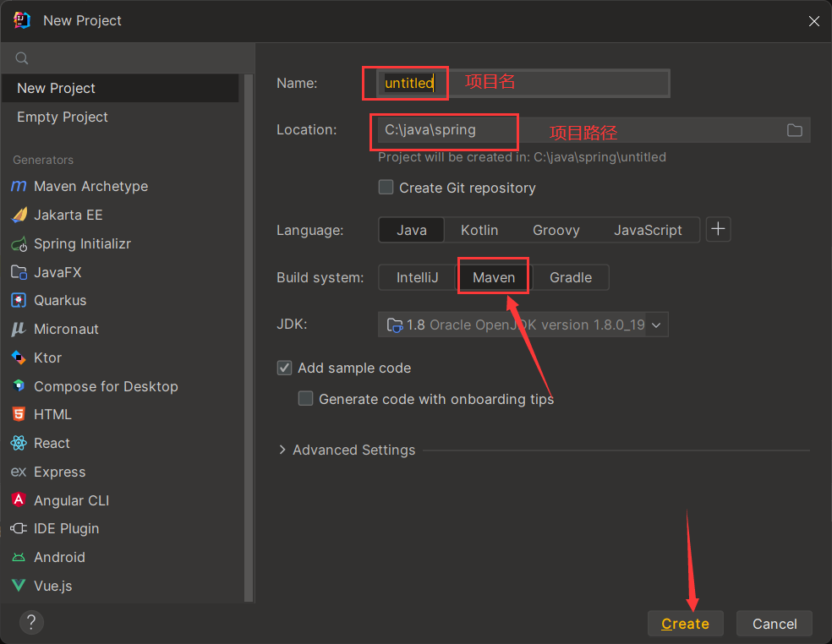Click the search magnifier icon
The height and width of the screenshot is (644, 832).
pos(22,58)
